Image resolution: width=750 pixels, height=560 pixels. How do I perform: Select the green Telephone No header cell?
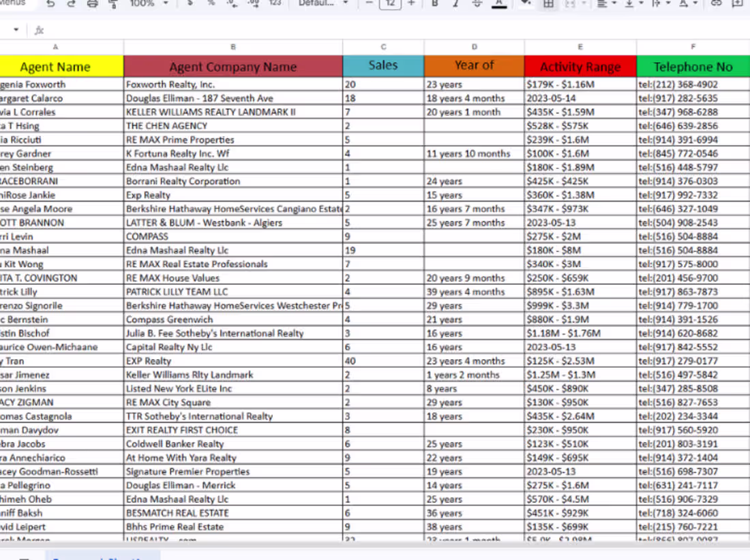pos(693,66)
